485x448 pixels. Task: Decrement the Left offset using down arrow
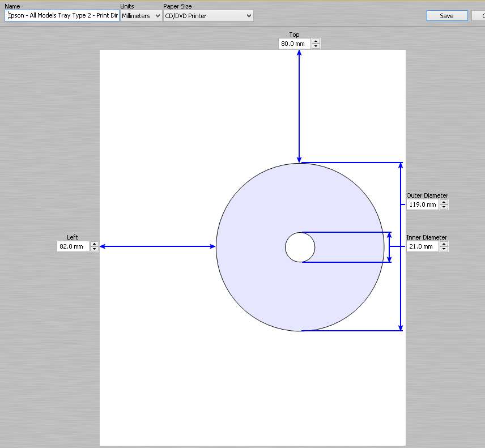pos(94,249)
